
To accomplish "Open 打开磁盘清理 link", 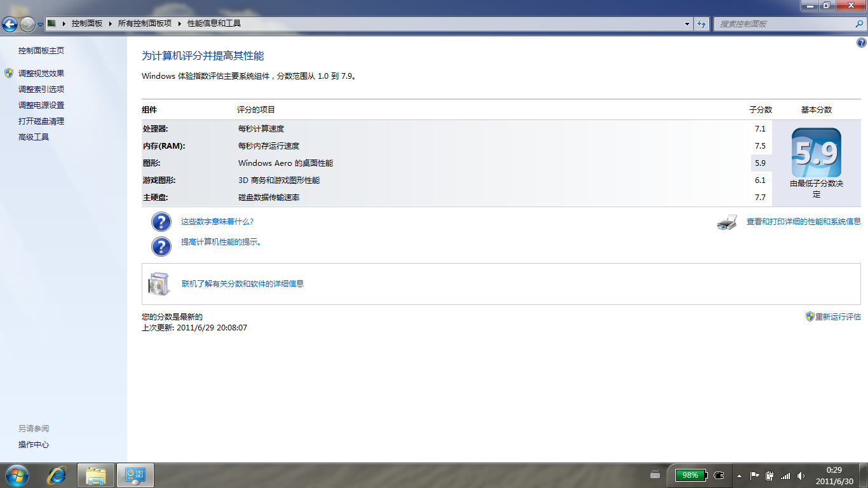I will click(x=41, y=121).
